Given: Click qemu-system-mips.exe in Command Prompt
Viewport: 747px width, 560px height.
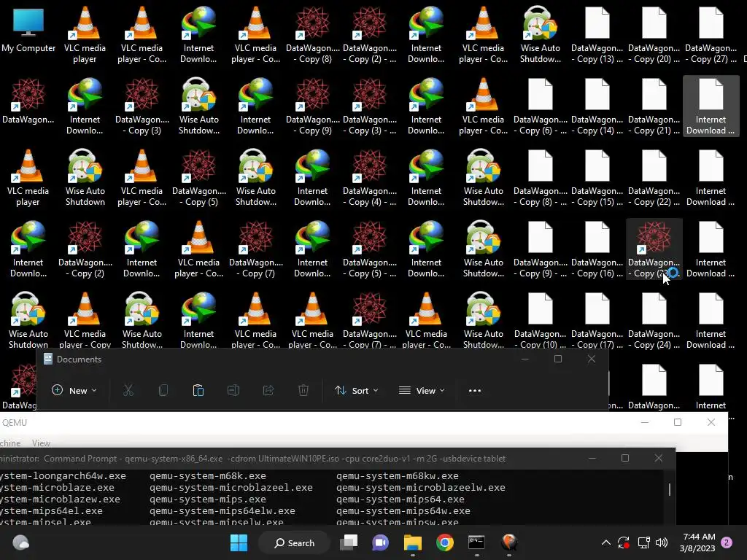Looking at the screenshot, I should 208,499.
